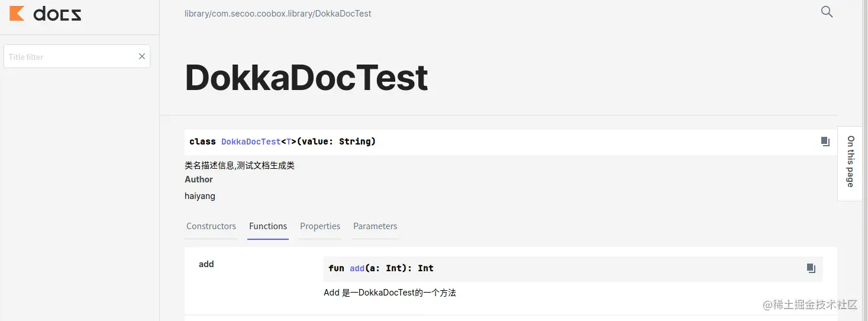Click the Kotlin docs logo icon
This screenshot has width=868, height=321.
pos(17,14)
